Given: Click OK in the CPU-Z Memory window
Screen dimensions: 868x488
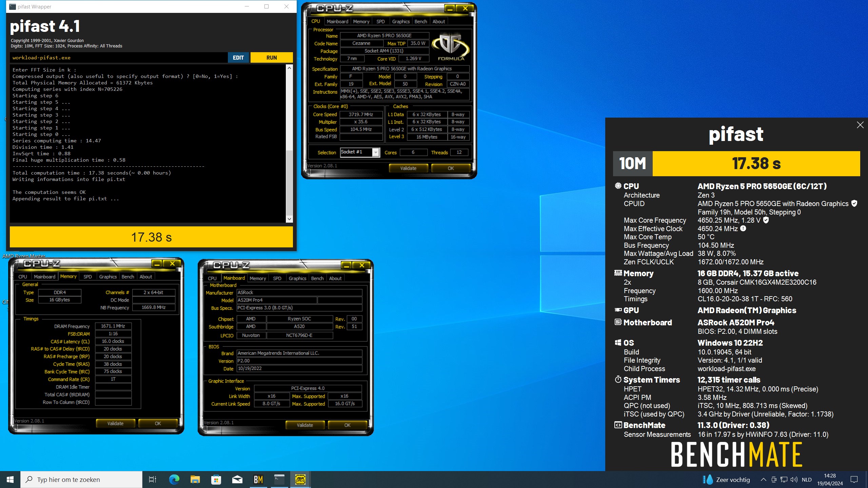Looking at the screenshot, I should [158, 423].
